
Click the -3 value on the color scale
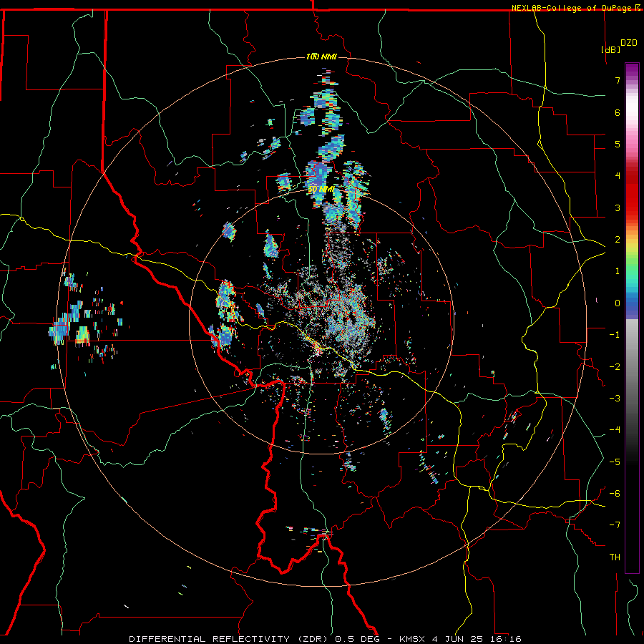point(615,399)
